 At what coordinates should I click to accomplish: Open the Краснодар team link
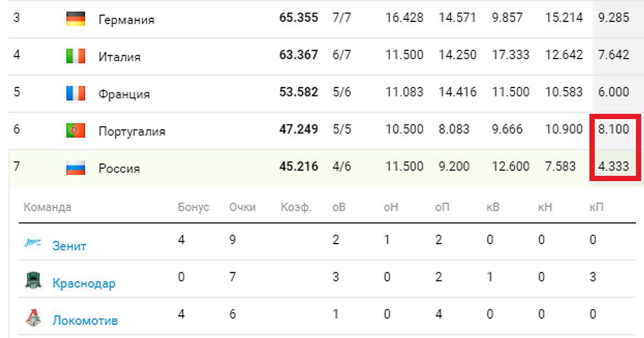point(84,283)
